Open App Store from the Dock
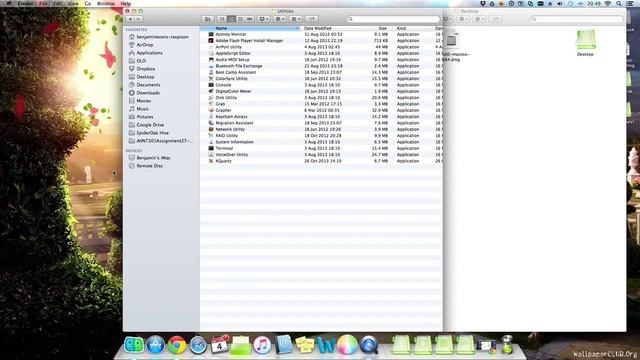This screenshot has height=360, width=640. click(x=156, y=345)
